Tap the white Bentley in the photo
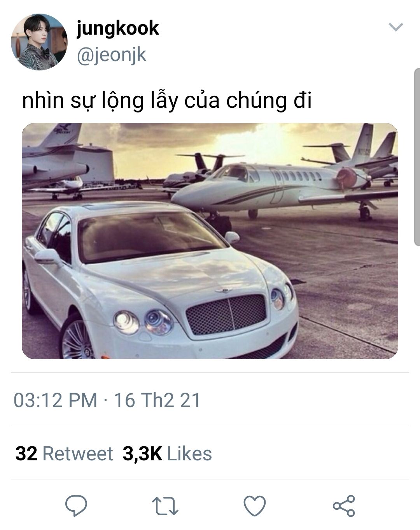Screen dimensions: 420x530 (x=159, y=280)
